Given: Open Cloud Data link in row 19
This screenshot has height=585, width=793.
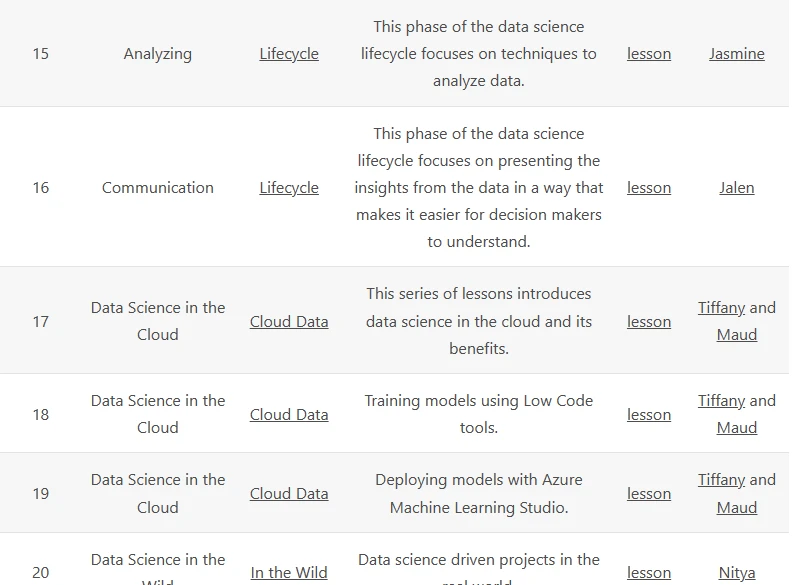Looking at the screenshot, I should point(289,493).
